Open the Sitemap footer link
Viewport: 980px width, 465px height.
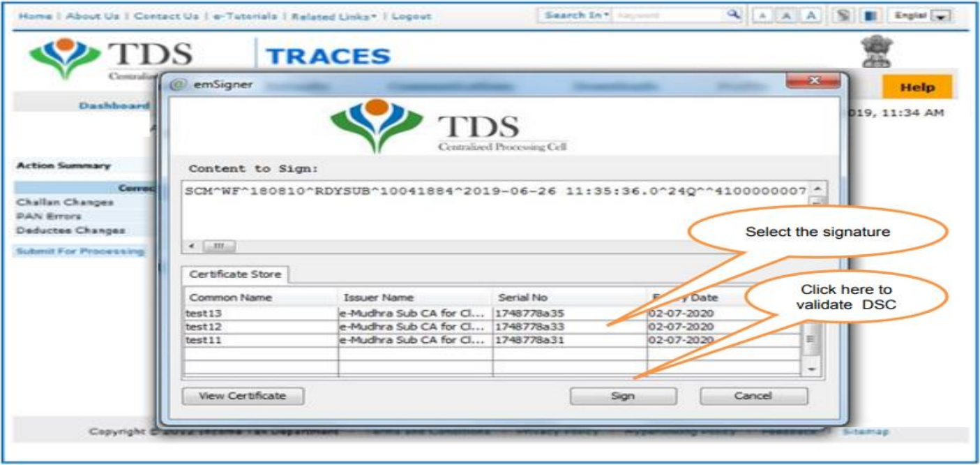coord(866,431)
